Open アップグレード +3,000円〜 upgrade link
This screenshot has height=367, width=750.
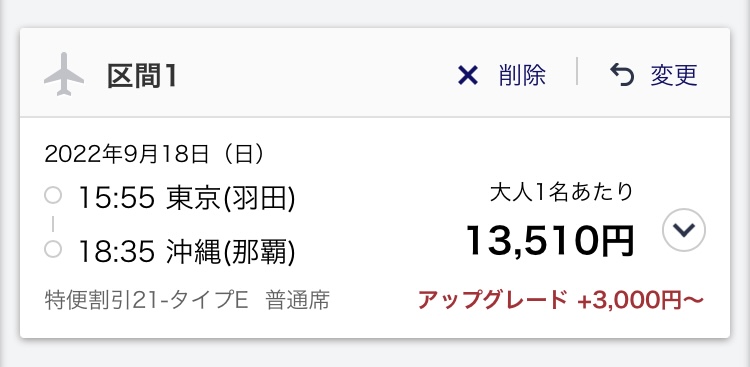click(x=561, y=301)
